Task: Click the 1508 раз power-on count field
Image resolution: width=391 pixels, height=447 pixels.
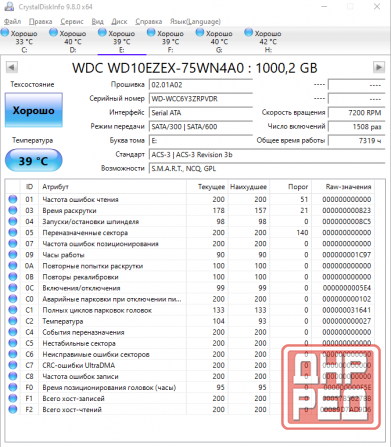Action: (356, 127)
